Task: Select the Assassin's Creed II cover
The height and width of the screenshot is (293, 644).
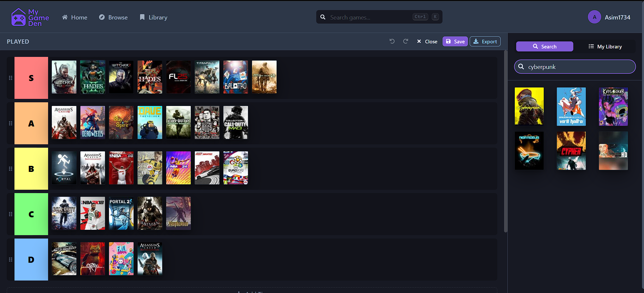Action: pyautogui.click(x=64, y=122)
